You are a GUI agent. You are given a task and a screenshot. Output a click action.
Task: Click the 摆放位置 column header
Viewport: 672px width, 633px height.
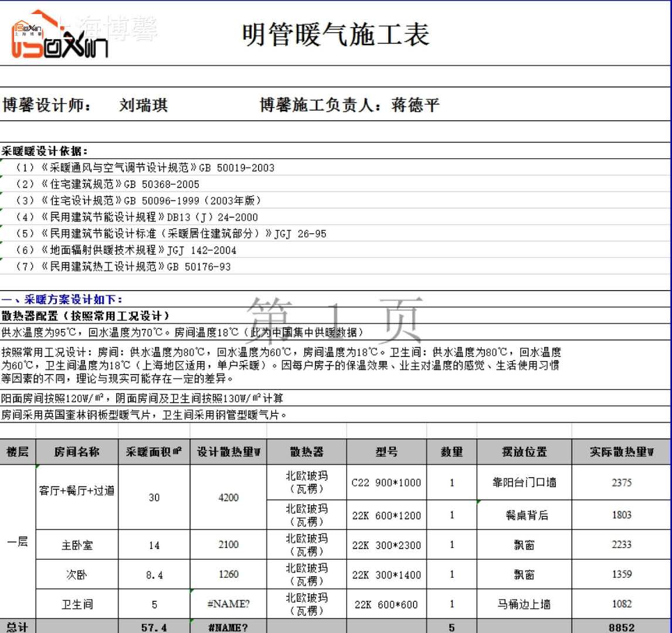point(524,452)
